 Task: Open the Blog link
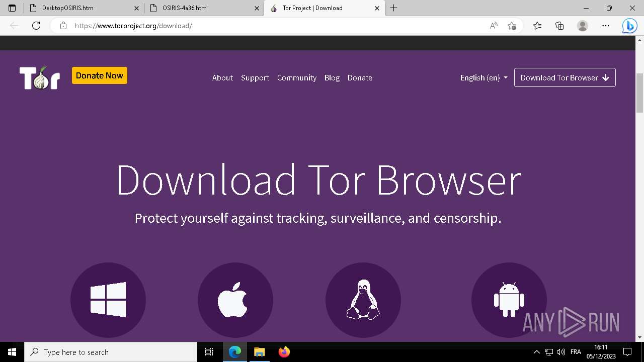click(x=332, y=77)
